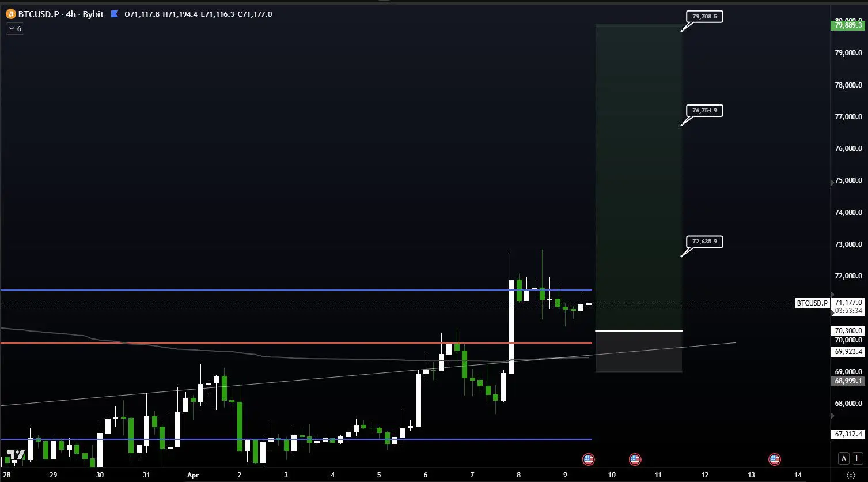The height and width of the screenshot is (482, 868).
Task: Click the blue flag icon beside Bybit
Action: [x=115, y=14]
